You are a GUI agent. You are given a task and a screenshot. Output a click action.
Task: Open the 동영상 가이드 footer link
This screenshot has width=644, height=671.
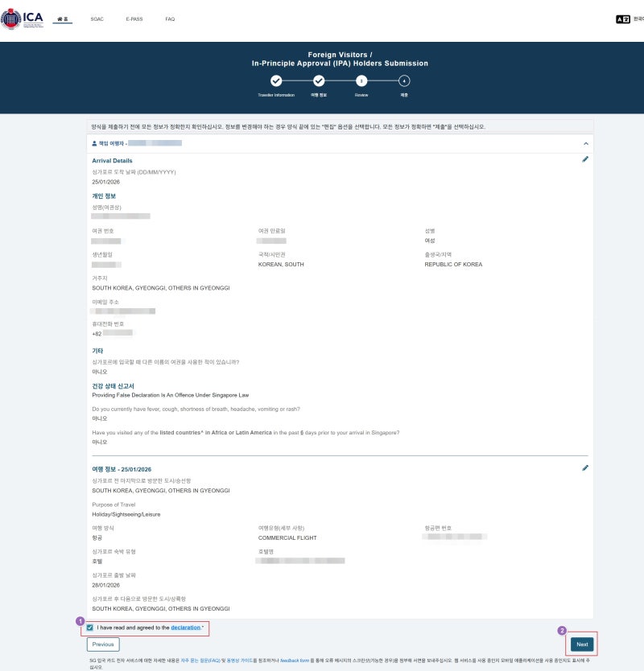(x=240, y=661)
